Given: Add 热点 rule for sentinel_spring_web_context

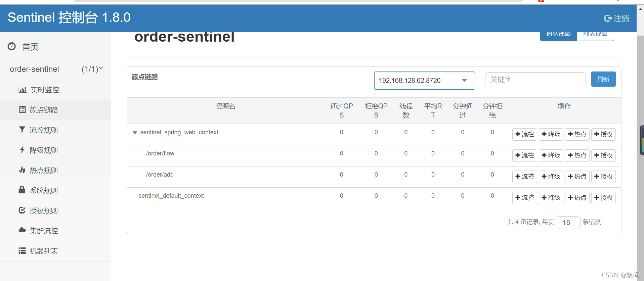Looking at the screenshot, I should (x=577, y=134).
